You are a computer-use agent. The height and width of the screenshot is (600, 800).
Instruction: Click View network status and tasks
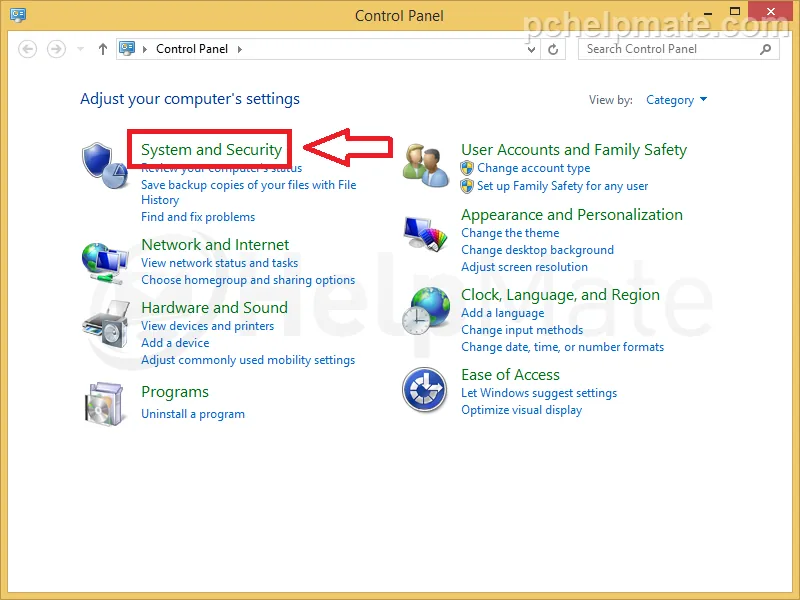[x=219, y=263]
